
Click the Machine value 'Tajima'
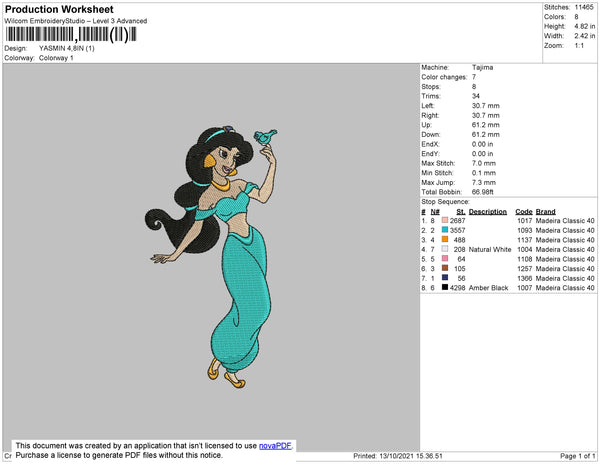[482, 67]
